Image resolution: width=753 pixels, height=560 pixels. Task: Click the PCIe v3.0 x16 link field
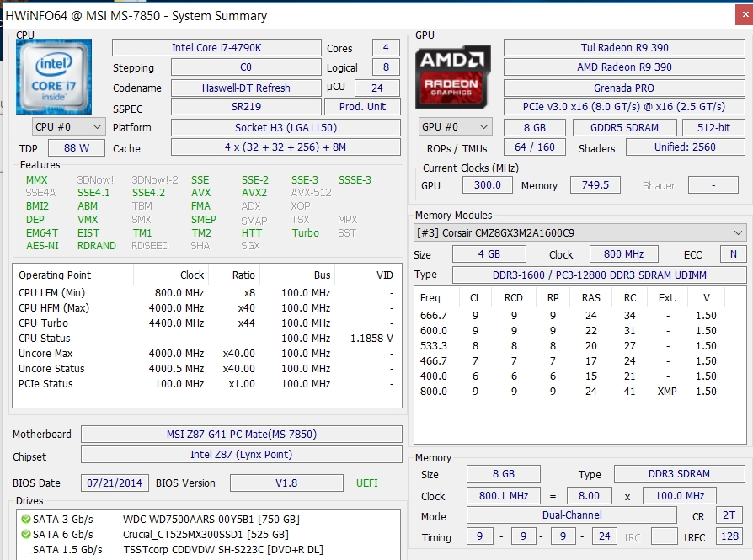(x=624, y=107)
